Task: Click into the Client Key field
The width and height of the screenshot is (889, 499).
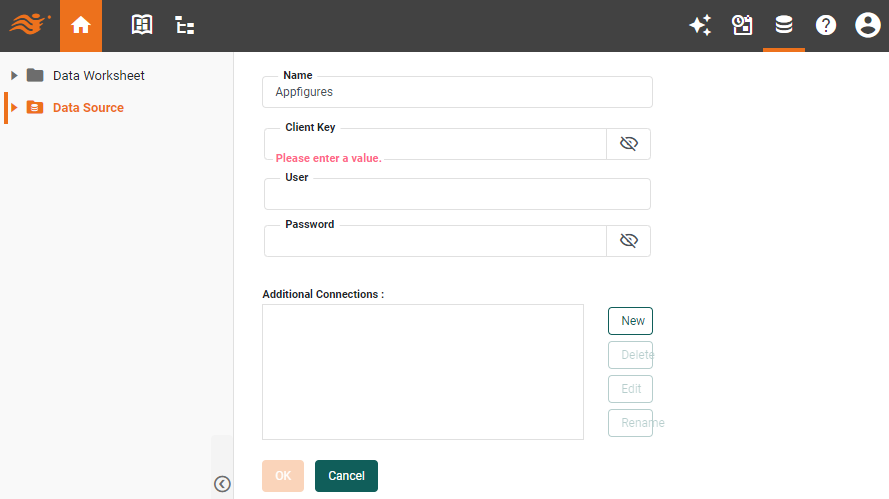Action: point(435,143)
